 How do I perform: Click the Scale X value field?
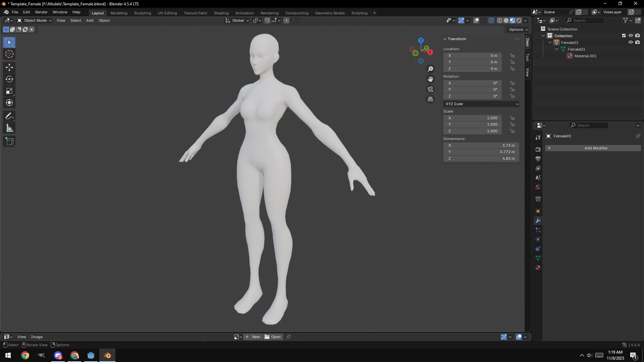pyautogui.click(x=472, y=118)
